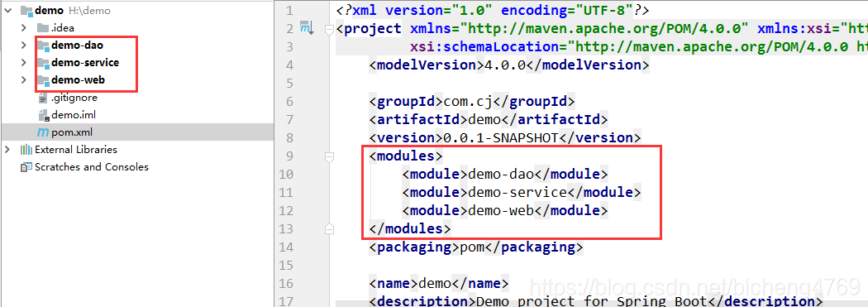Click the Scratches and Consoles icon

(x=26, y=167)
